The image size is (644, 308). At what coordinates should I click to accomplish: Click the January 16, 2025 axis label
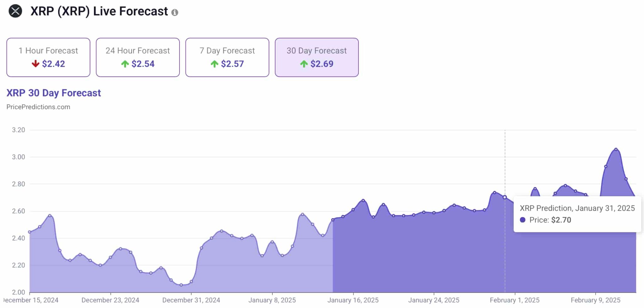(x=353, y=300)
